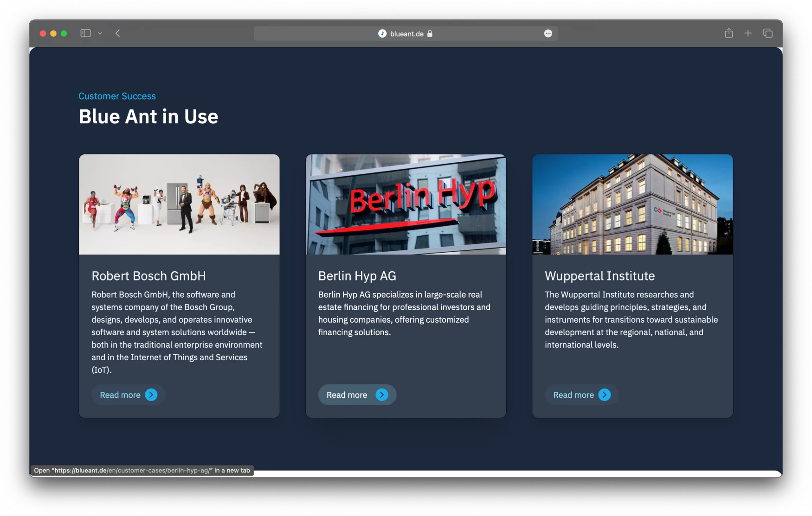Open the Wuppertal Institute building image
812x516 pixels.
pyautogui.click(x=632, y=204)
